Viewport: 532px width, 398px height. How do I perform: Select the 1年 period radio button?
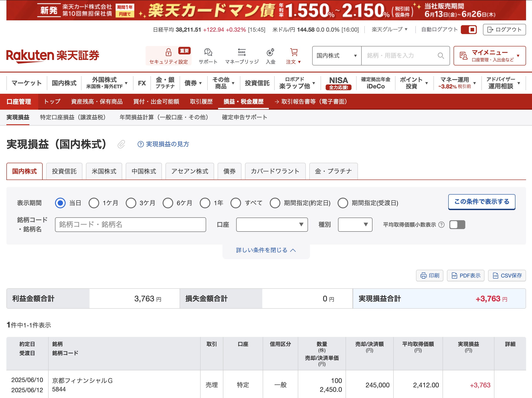[x=205, y=203]
